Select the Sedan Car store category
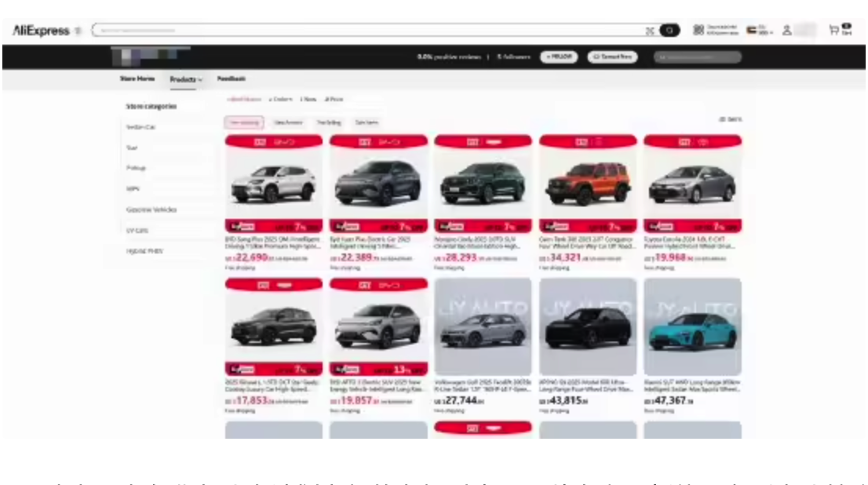The width and height of the screenshot is (868, 485). (140, 127)
